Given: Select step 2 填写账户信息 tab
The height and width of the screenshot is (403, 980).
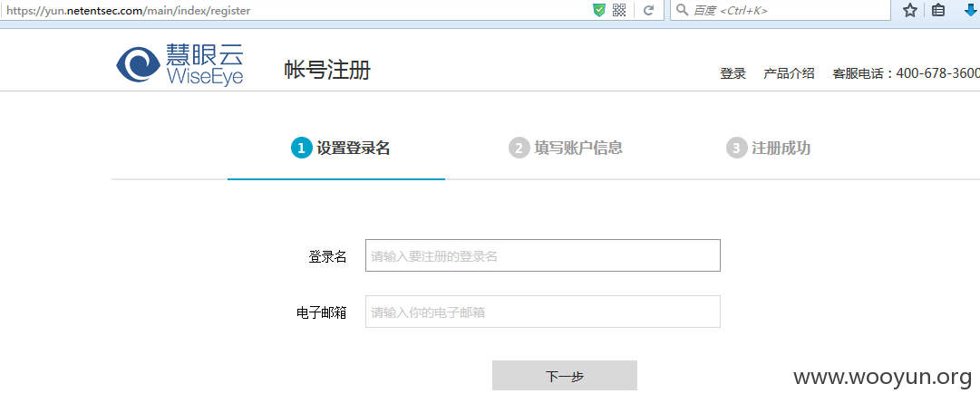Looking at the screenshot, I should click(566, 149).
